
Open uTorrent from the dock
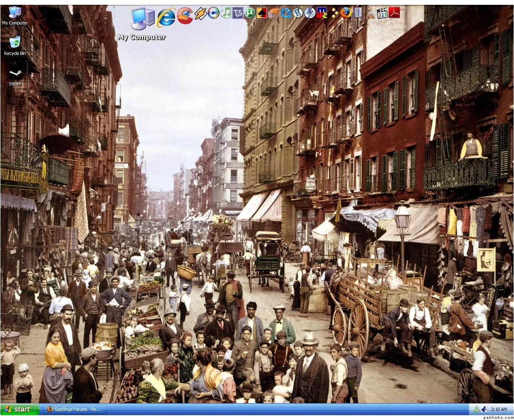250,13
